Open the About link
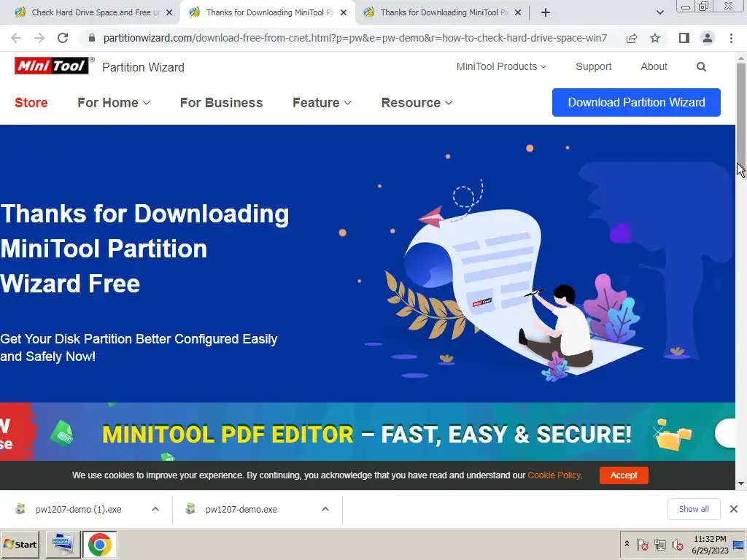This screenshot has width=747, height=560. (654, 66)
